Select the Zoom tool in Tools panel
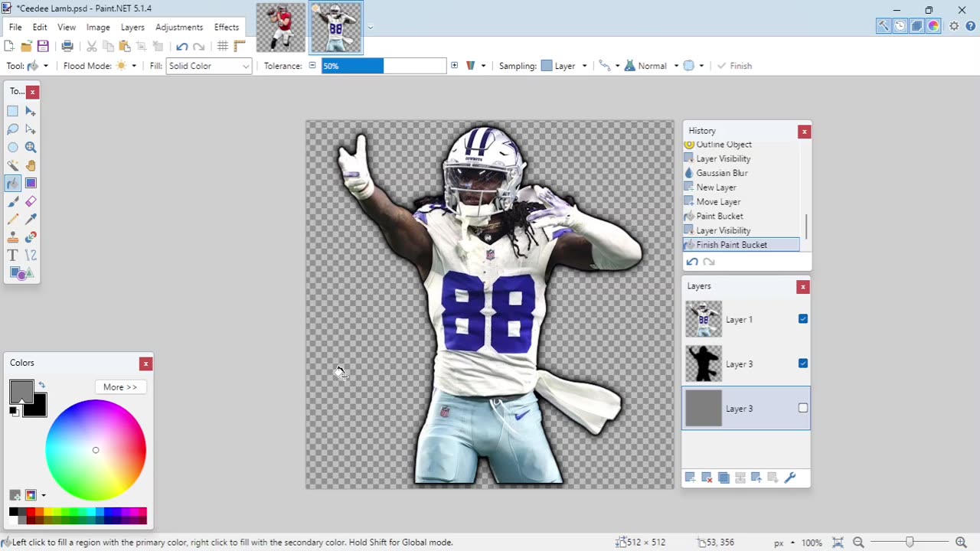This screenshot has height=551, width=980. click(x=31, y=147)
